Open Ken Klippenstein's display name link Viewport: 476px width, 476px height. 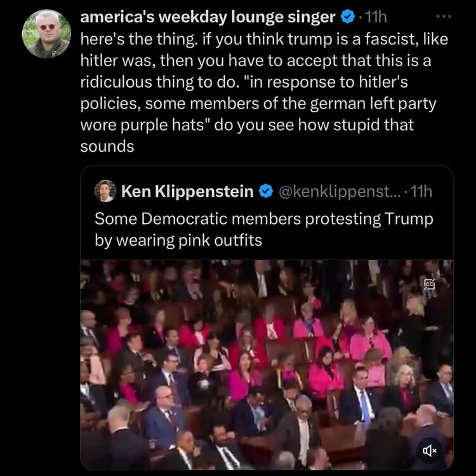[x=187, y=191]
